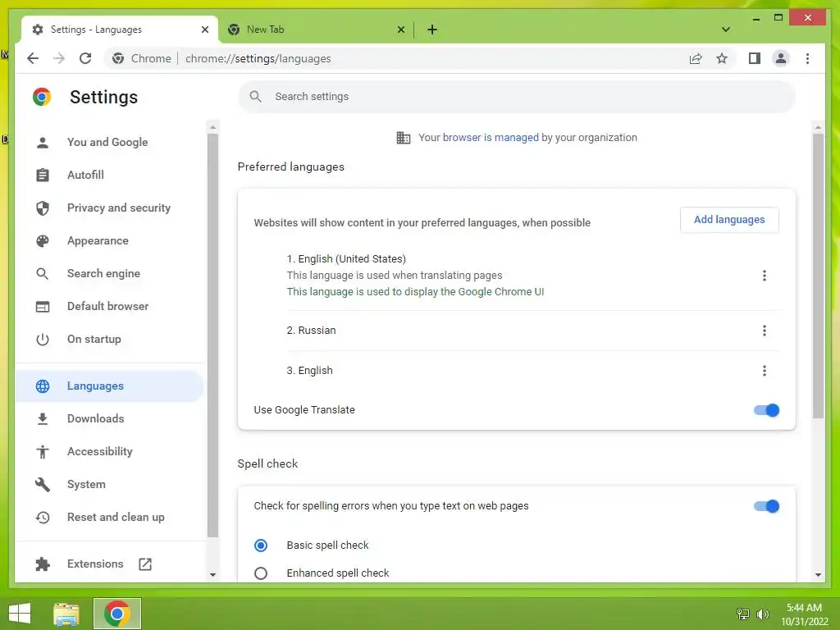Open the You and Google section
The height and width of the screenshot is (630, 840).
click(107, 142)
